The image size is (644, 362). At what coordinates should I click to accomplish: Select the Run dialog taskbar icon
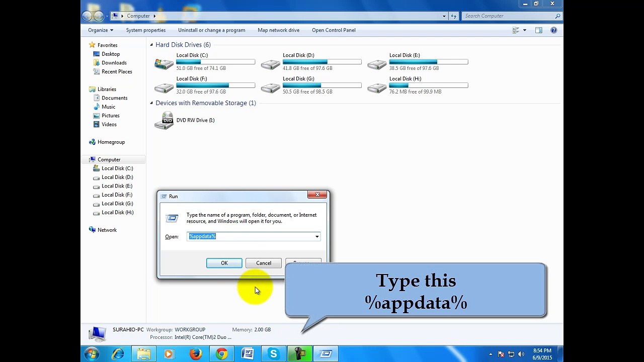(x=326, y=354)
